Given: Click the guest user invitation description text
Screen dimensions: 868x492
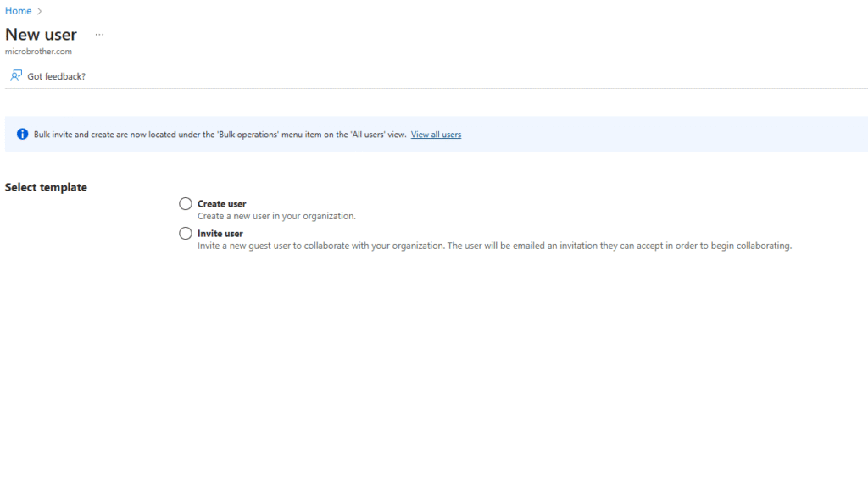Looking at the screenshot, I should click(424, 246).
